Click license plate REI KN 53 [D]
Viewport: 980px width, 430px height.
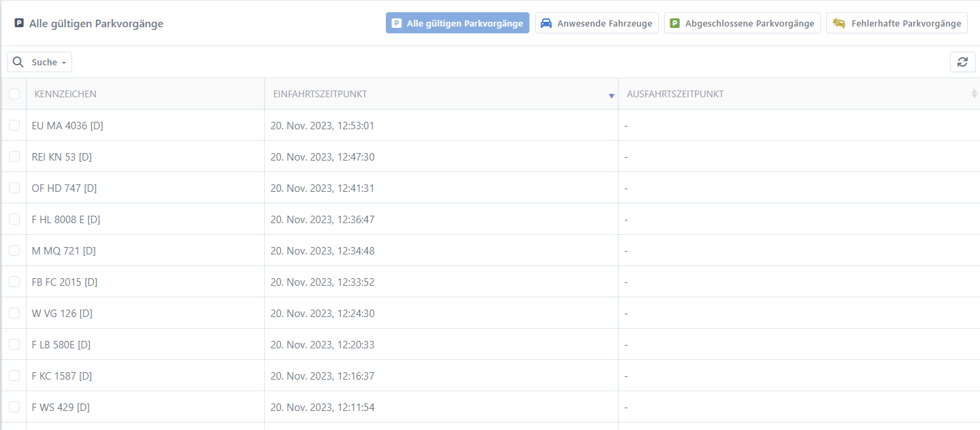(61, 156)
